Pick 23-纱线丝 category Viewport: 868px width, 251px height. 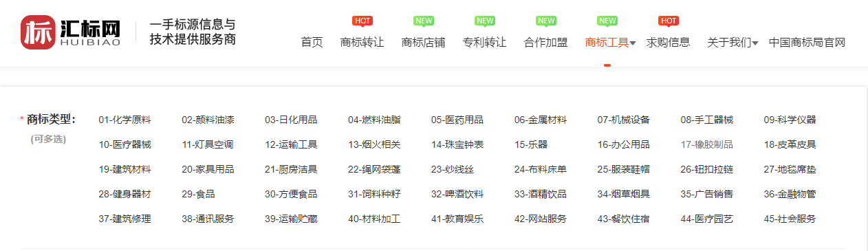coord(453,169)
